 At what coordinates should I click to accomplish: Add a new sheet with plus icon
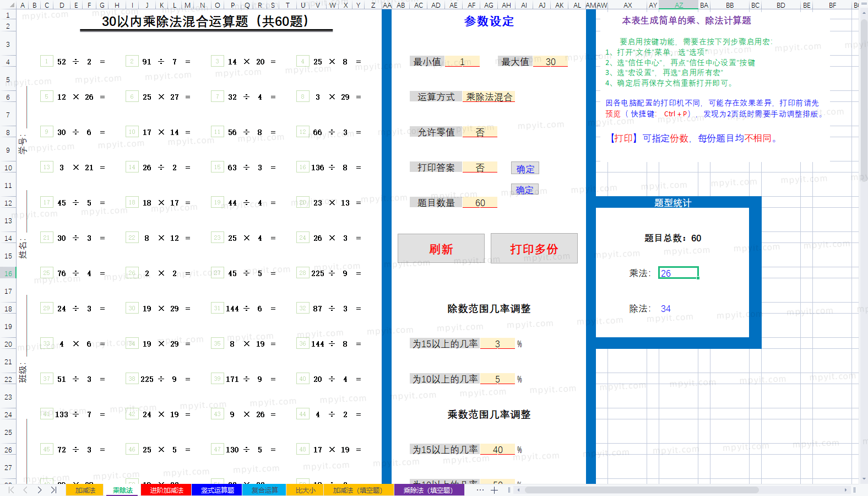[494, 490]
